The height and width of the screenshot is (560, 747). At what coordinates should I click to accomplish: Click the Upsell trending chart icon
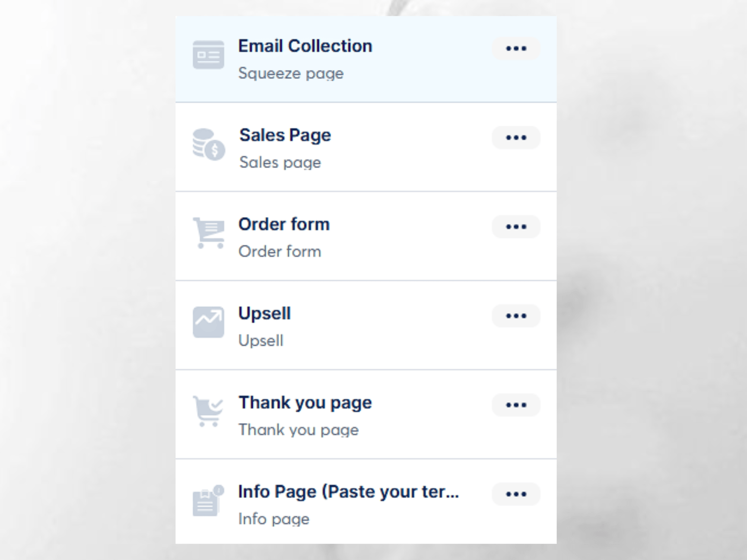tap(208, 322)
